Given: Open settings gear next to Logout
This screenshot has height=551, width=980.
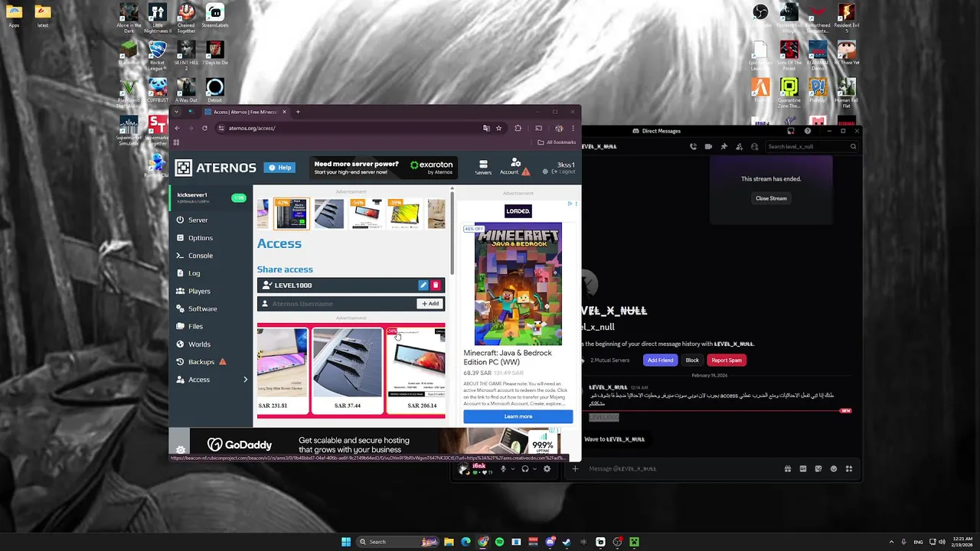Looking at the screenshot, I should click(545, 172).
